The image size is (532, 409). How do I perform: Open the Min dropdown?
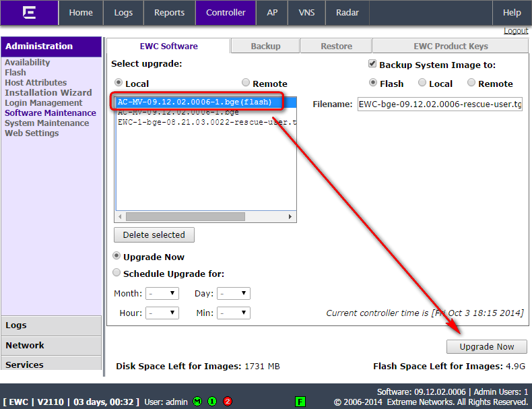coord(234,313)
